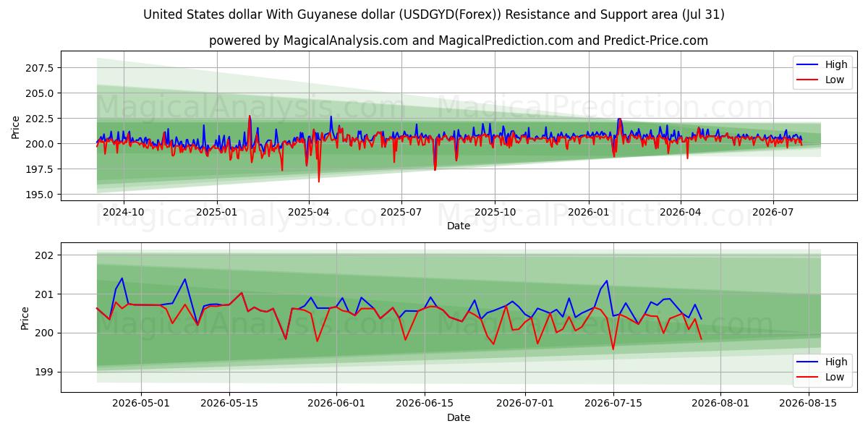The height and width of the screenshot is (434, 868).
Task: Click the 207.5 y-axis tick label
Action: pos(41,68)
